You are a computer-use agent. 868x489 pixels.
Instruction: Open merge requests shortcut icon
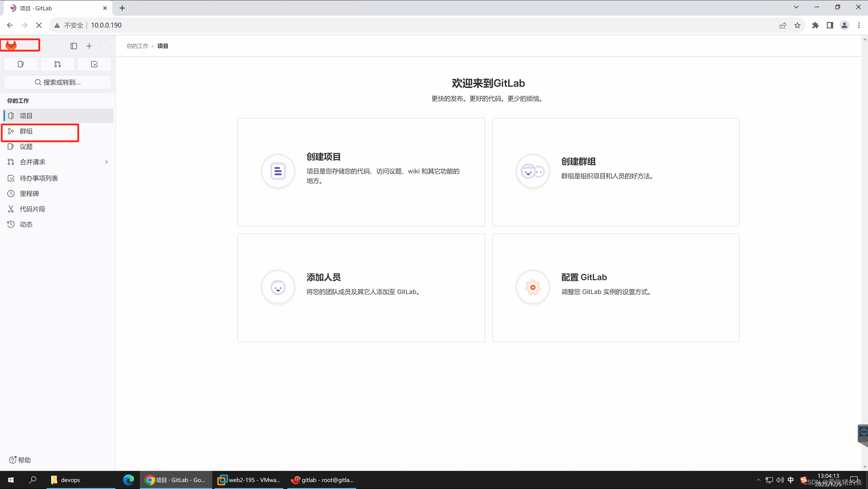pos(58,64)
